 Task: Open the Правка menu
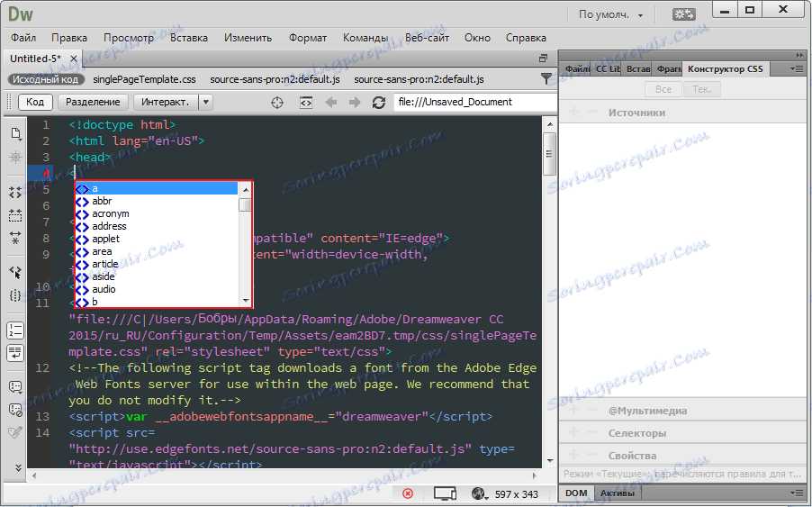click(69, 38)
